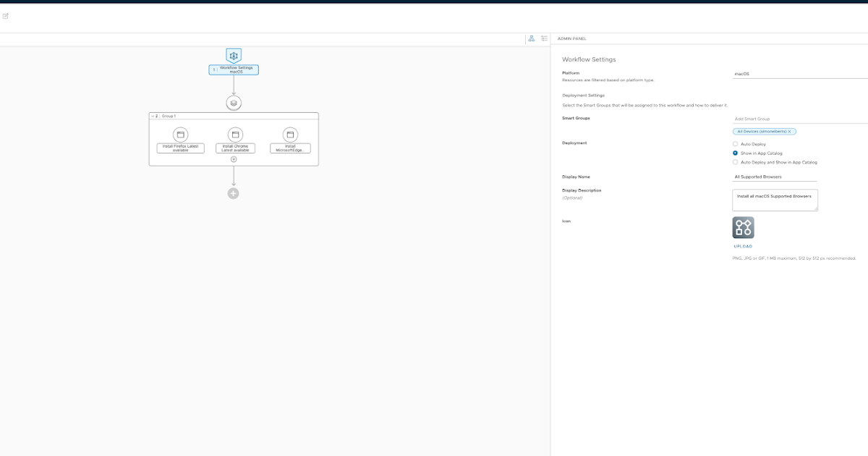Add a step inside Group 1
This screenshot has width=868, height=456.
tap(234, 159)
